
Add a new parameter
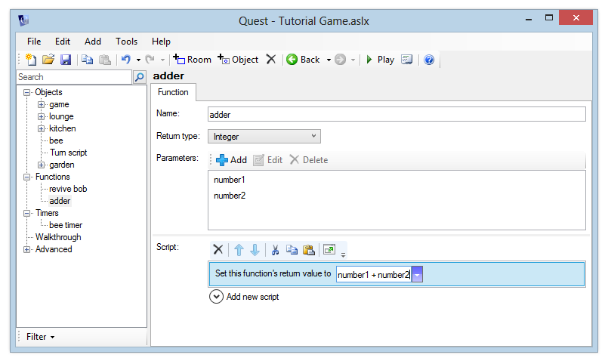(x=231, y=160)
